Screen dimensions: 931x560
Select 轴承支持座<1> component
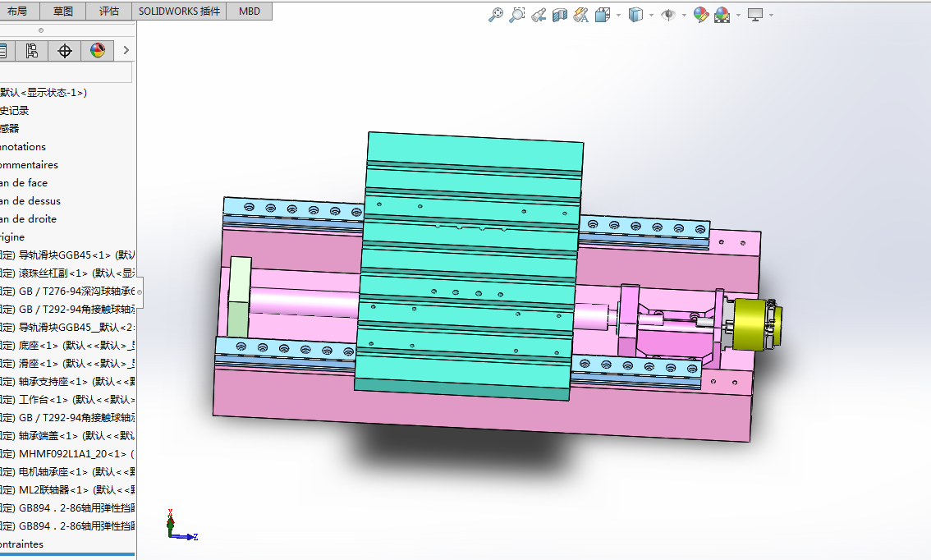click(67, 381)
